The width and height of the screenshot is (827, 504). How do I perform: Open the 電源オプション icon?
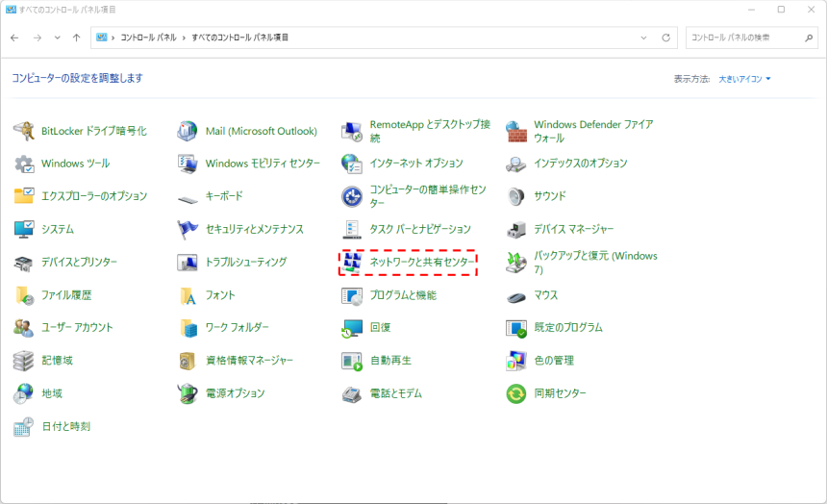pyautogui.click(x=188, y=393)
